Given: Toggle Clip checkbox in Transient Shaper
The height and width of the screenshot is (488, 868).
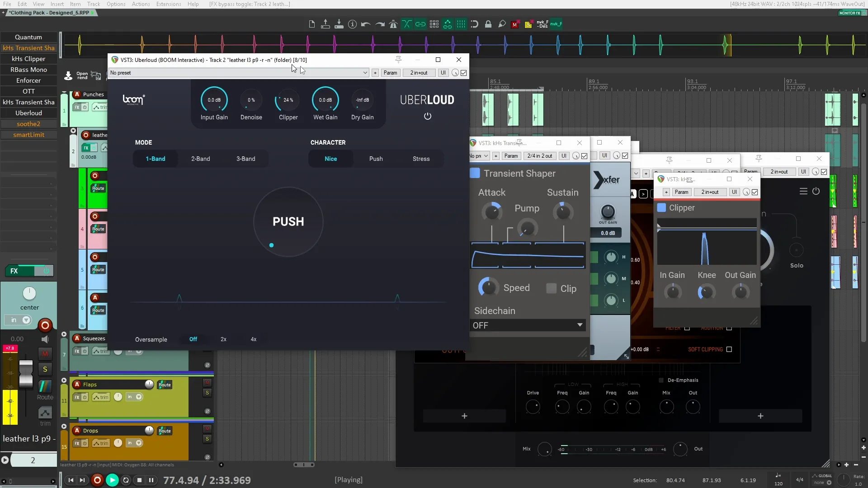Looking at the screenshot, I should point(551,288).
